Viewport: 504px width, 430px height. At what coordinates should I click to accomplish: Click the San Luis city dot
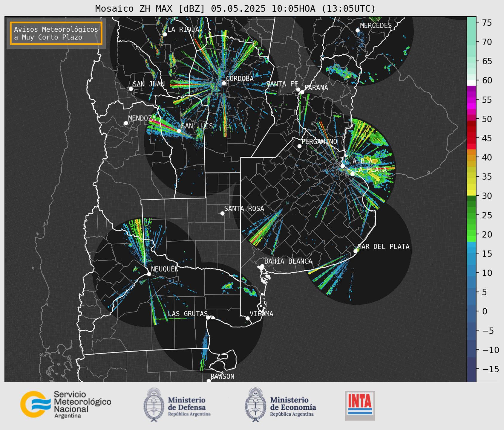point(179,131)
